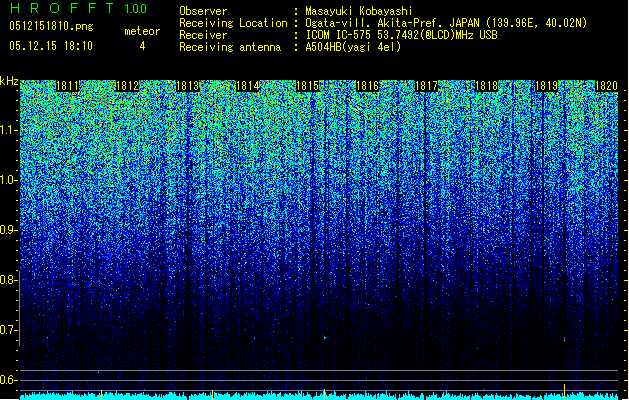This screenshot has width=629, height=400.
Task: Click the date stamp 05.12.15 18:10
Action: click(51, 46)
